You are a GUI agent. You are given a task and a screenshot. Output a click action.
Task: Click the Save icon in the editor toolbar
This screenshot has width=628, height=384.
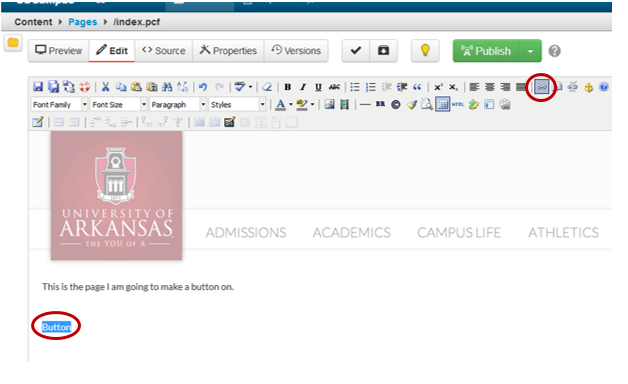38,86
